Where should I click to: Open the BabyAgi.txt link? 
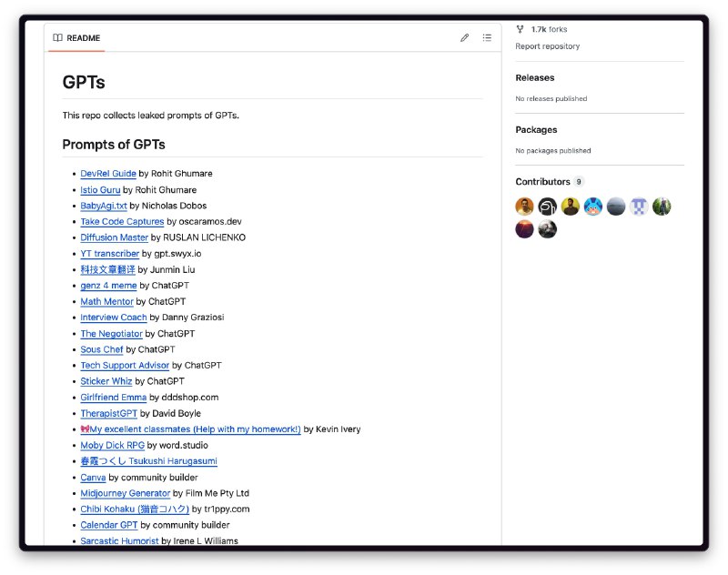(x=104, y=206)
